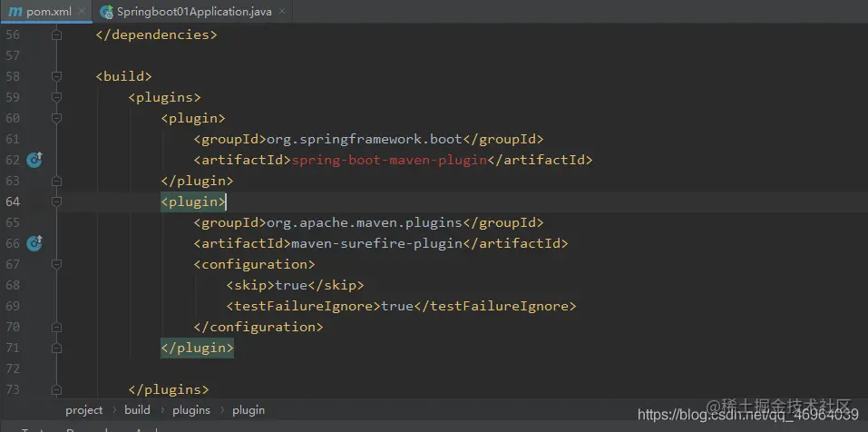Collapse the first plugin block on line 60

point(56,118)
